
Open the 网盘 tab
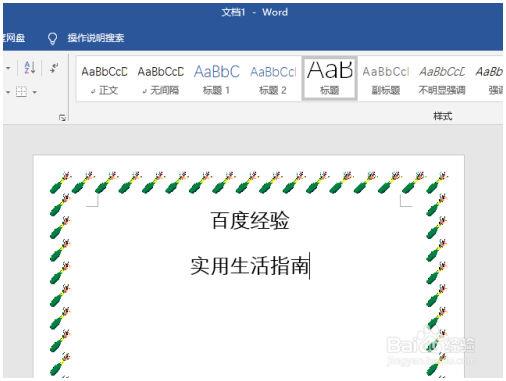coord(13,38)
